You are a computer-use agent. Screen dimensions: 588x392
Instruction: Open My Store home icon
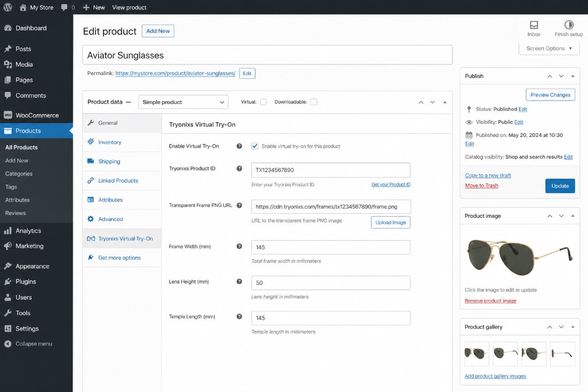coord(23,7)
